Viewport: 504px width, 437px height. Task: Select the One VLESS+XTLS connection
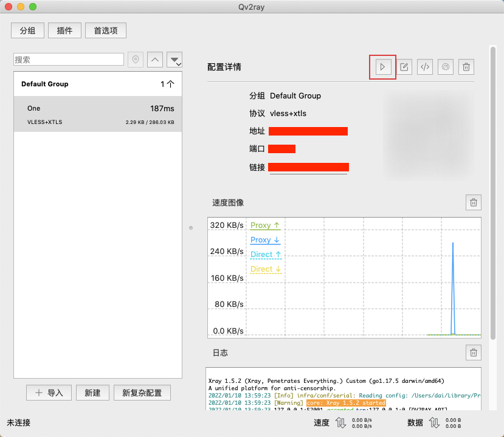[98, 115]
